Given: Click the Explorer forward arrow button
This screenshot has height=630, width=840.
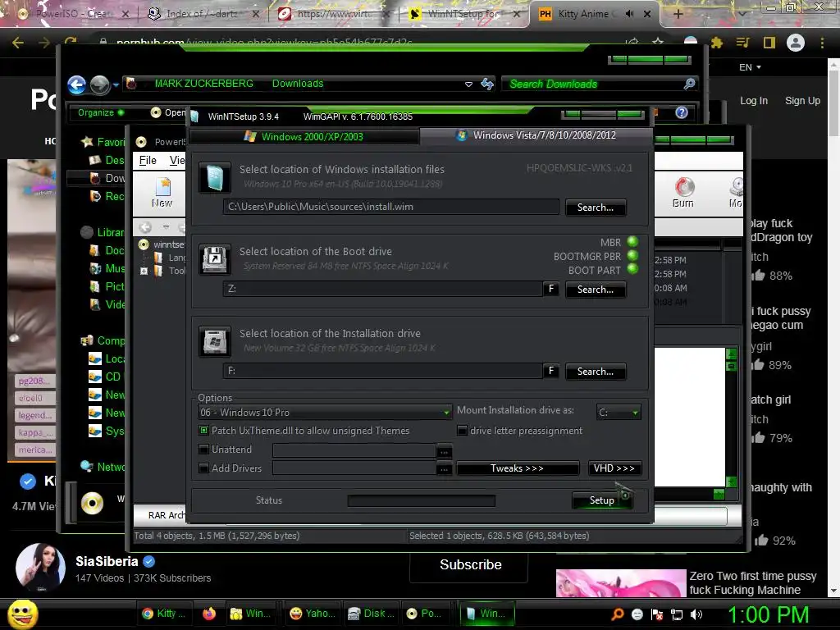Looking at the screenshot, I should [x=99, y=84].
